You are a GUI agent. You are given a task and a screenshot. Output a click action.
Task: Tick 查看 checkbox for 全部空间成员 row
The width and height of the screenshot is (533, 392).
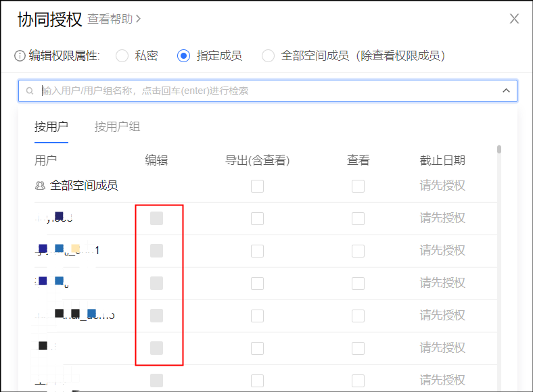(x=358, y=186)
